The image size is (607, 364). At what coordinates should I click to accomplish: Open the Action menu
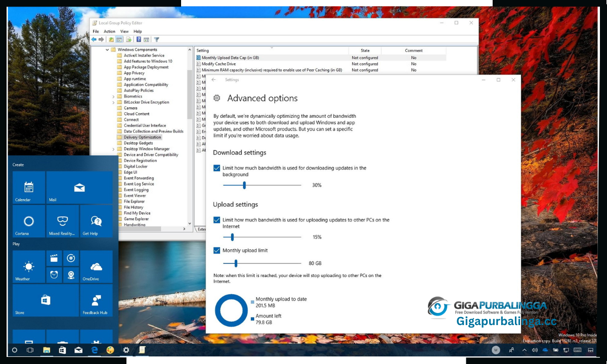pos(110,31)
